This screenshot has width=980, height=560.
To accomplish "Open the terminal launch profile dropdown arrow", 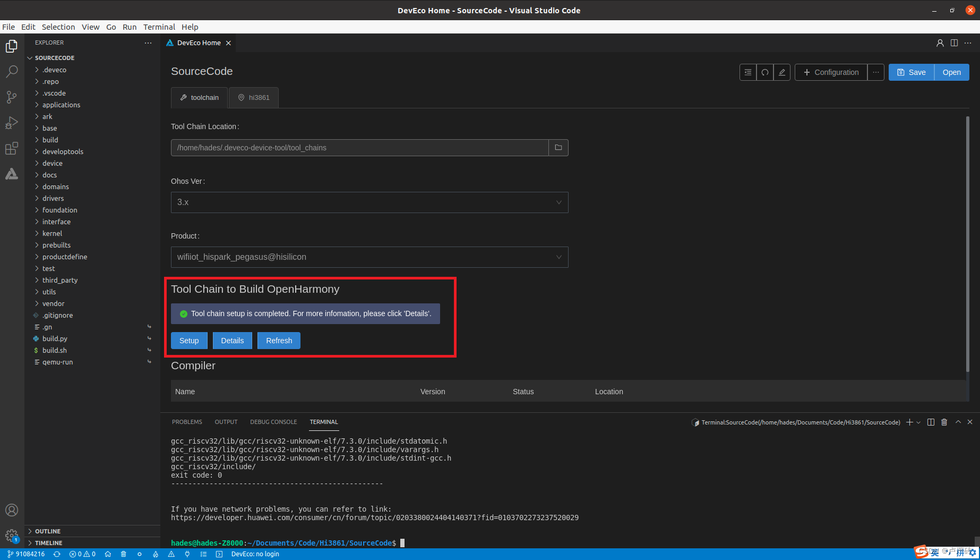I will (x=918, y=422).
